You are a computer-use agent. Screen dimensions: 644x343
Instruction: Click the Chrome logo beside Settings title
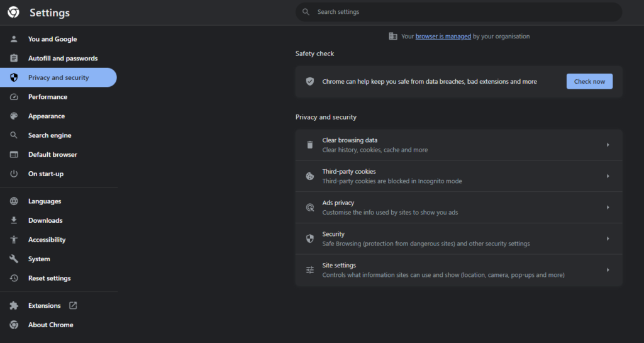pyautogui.click(x=13, y=13)
